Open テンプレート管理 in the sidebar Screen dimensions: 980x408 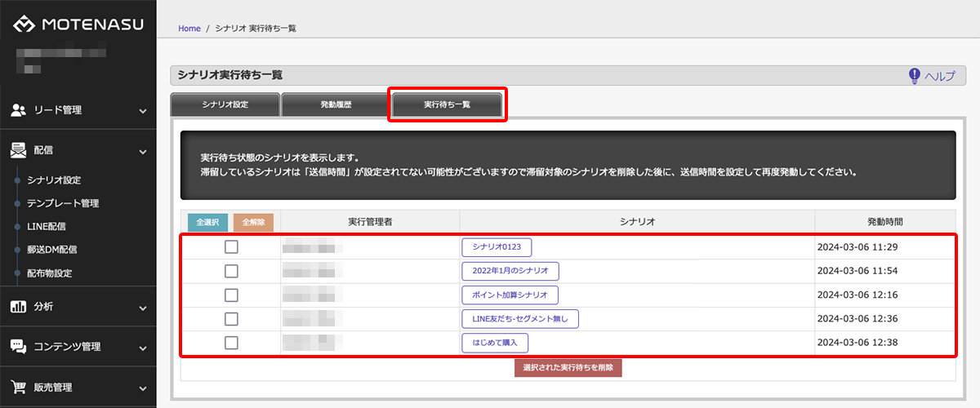click(63, 203)
